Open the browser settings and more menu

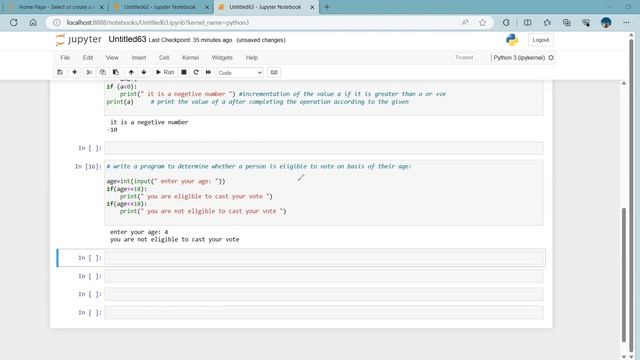[626, 22]
